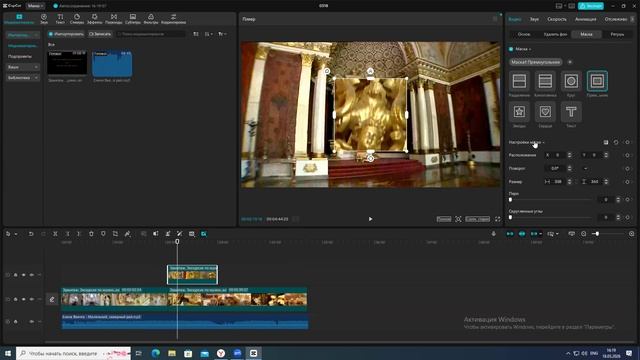Screen dimensions: 640x360
Task: Switch to the Speed (Скорость) inspector tab
Action: [x=557, y=19]
